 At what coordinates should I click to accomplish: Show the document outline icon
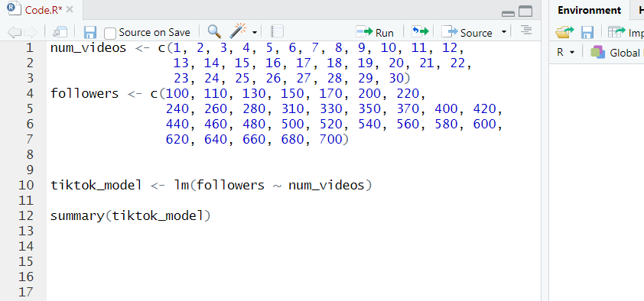525,31
